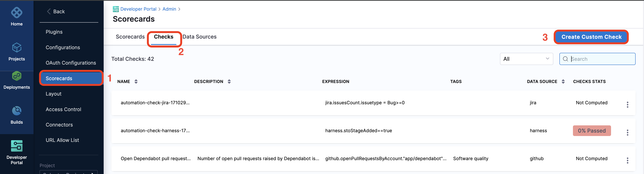Image resolution: width=644 pixels, height=174 pixels.
Task: Switch to the Data Sources tab
Action: tap(199, 37)
